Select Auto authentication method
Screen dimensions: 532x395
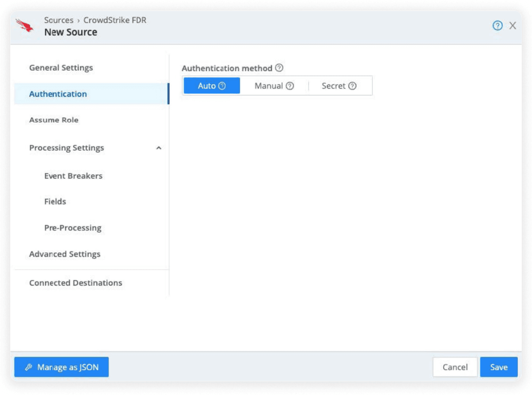(x=212, y=85)
